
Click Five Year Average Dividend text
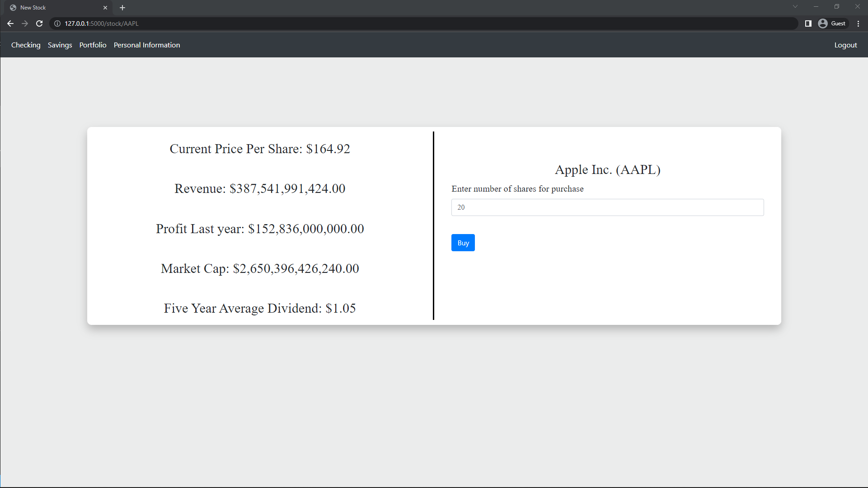pyautogui.click(x=260, y=308)
